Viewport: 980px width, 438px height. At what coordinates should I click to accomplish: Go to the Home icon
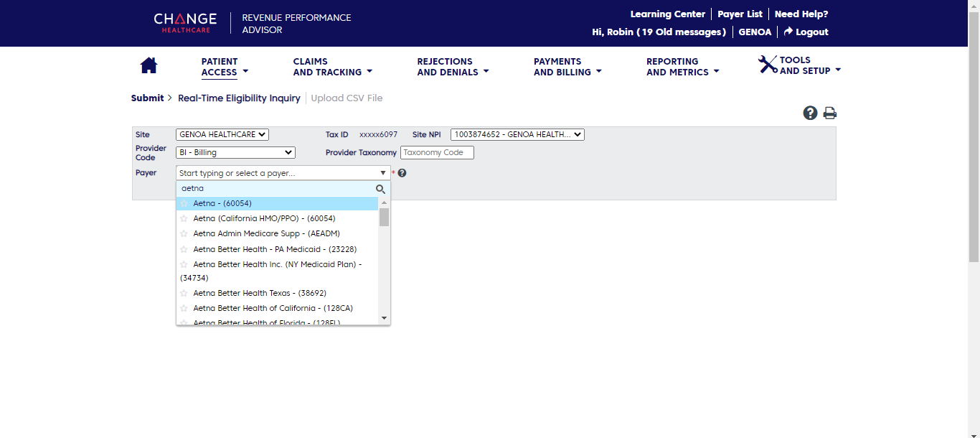tap(149, 66)
